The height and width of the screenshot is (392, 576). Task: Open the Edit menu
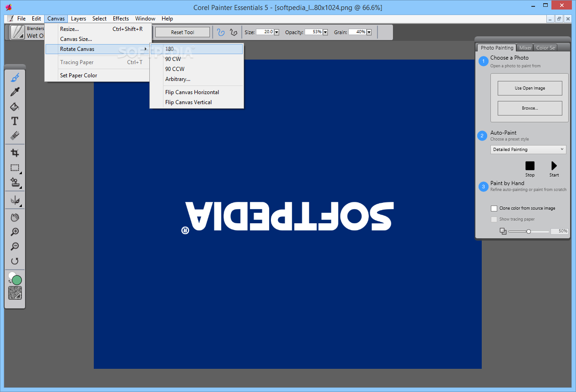[36, 19]
